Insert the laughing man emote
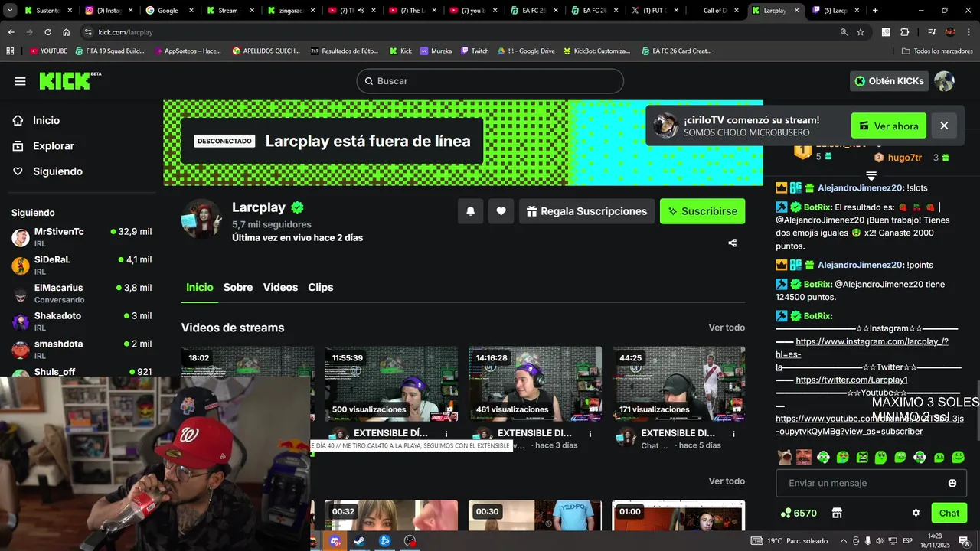Image resolution: width=980 pixels, height=551 pixels. (804, 457)
